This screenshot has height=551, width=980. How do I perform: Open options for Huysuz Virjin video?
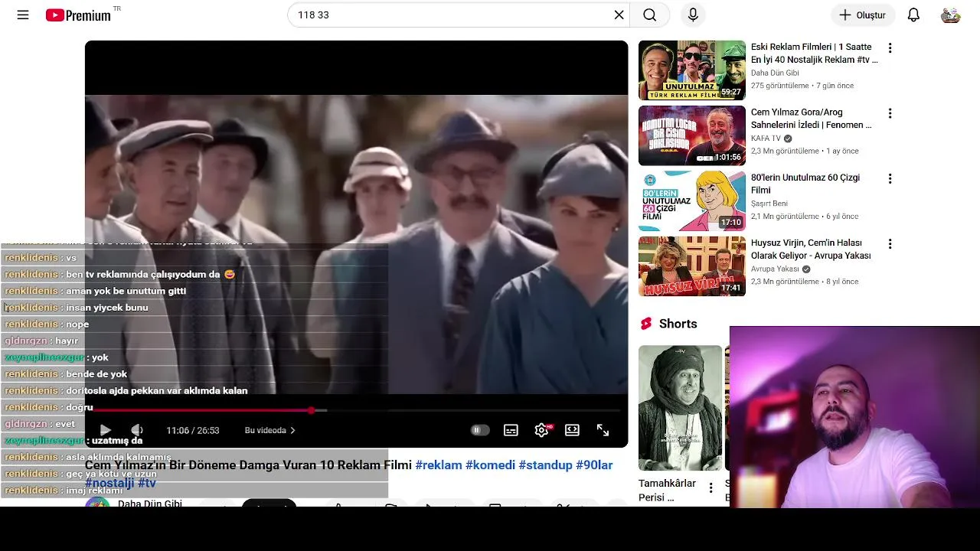tap(890, 244)
